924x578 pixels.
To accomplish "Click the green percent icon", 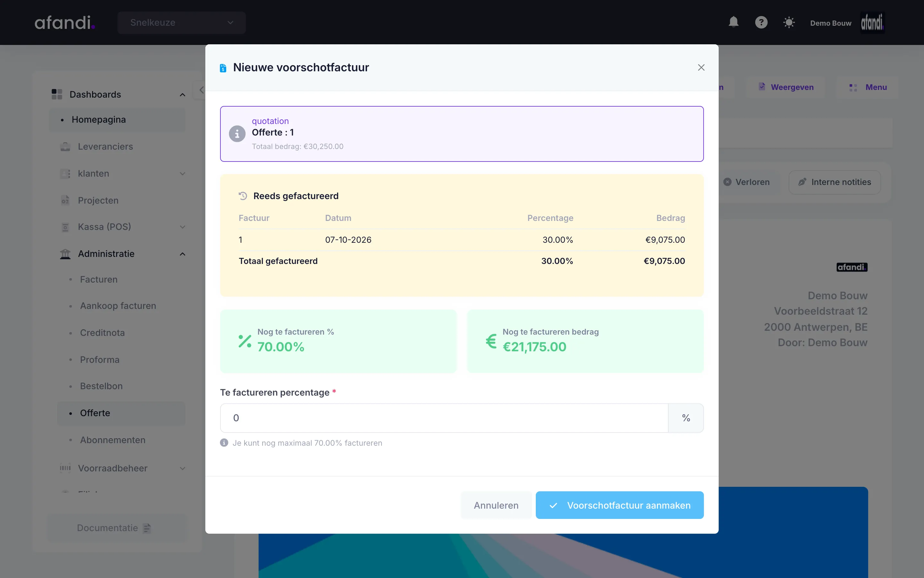I will [245, 341].
